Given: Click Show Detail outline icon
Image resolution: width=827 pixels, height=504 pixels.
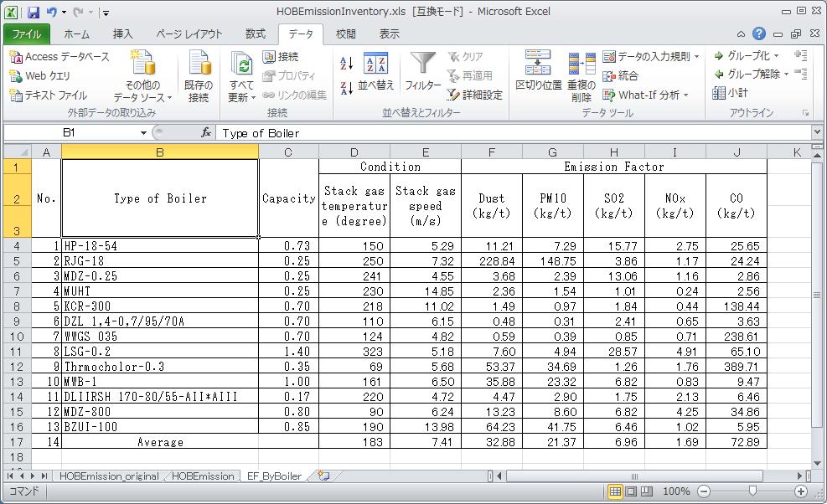Looking at the screenshot, I should [800, 55].
